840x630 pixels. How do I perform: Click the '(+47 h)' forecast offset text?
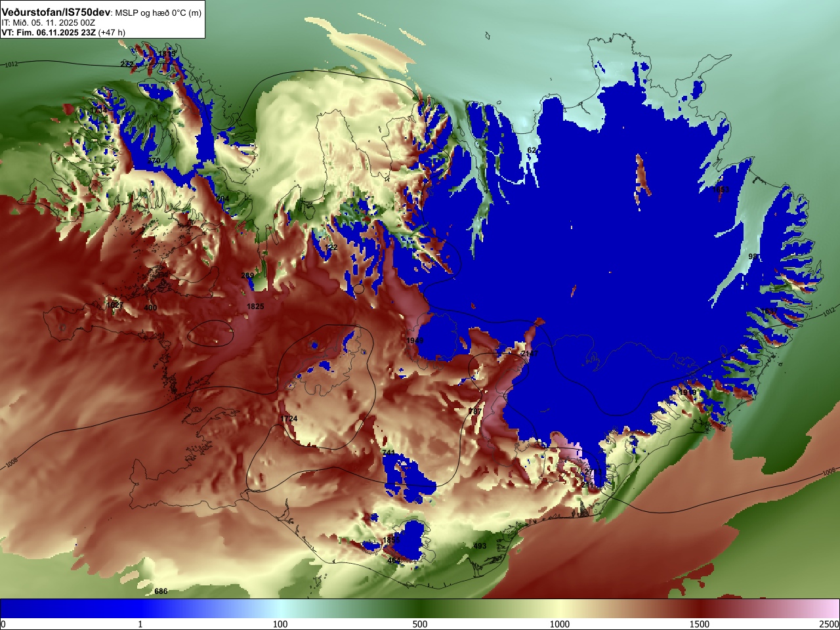112,32
